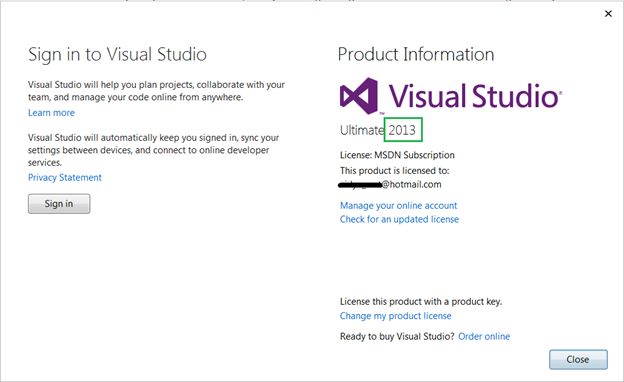
Task: Open Manage your online account link
Action: coord(398,206)
